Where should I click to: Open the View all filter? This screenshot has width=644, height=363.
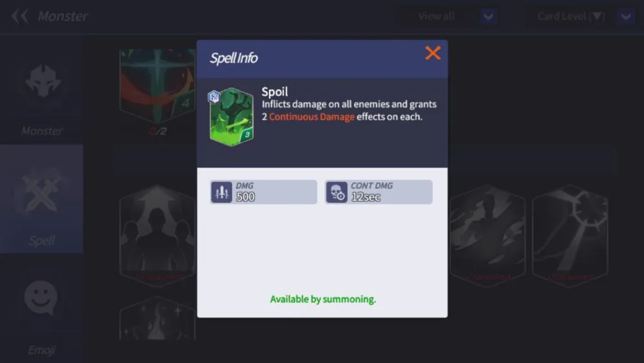(x=436, y=17)
